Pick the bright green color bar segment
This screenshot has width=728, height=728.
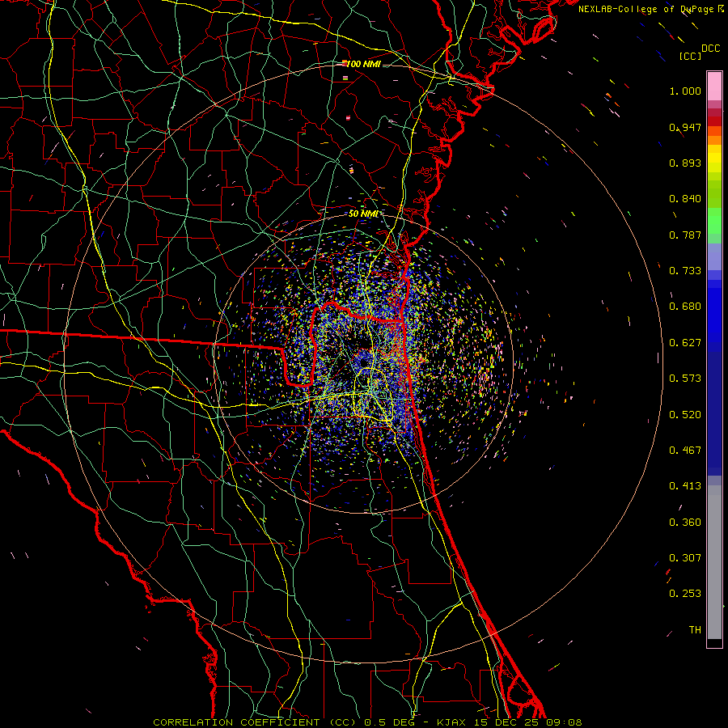pos(714,221)
